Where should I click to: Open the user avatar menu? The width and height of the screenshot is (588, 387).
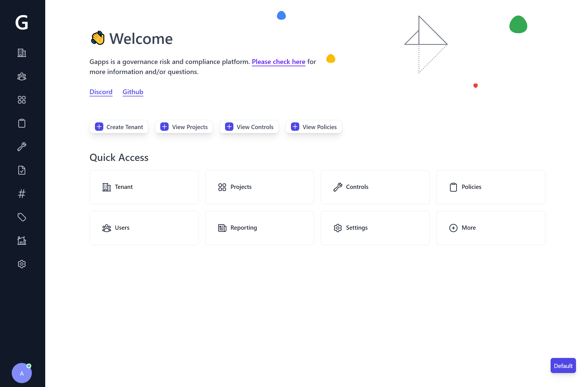pos(22,373)
